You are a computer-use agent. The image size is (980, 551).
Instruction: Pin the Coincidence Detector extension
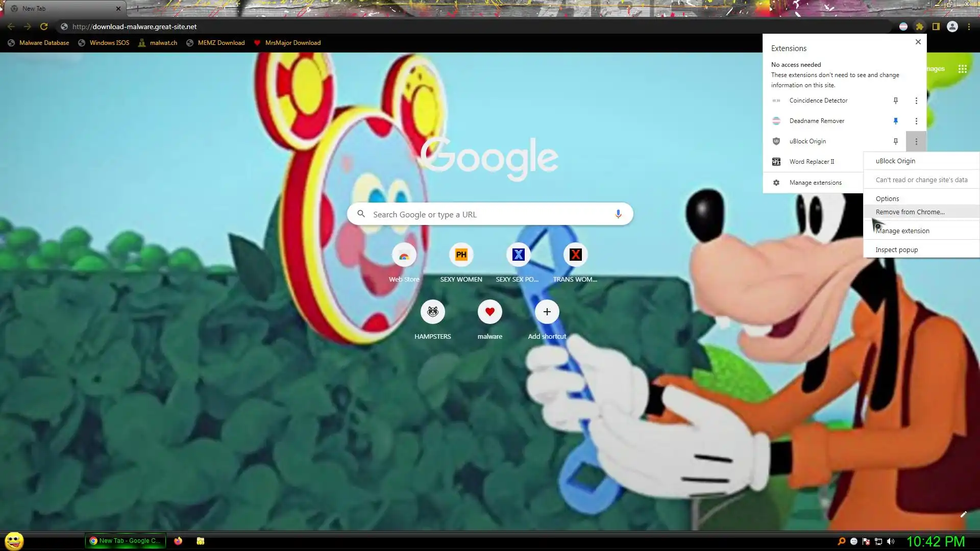[895, 101]
